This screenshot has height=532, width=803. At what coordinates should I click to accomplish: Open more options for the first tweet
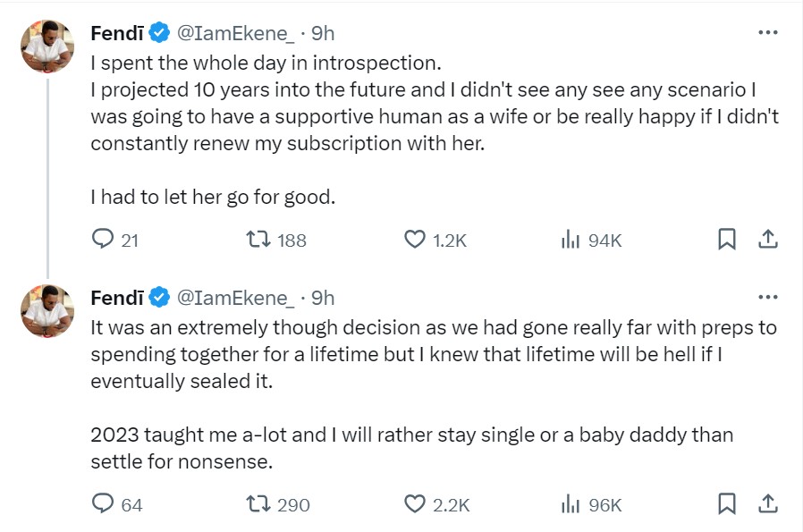pyautogui.click(x=767, y=32)
